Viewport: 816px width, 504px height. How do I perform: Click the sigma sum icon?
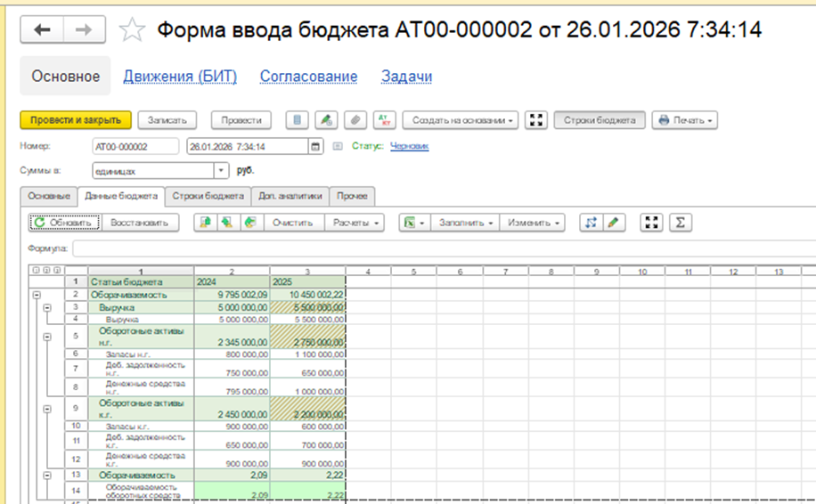[680, 223]
